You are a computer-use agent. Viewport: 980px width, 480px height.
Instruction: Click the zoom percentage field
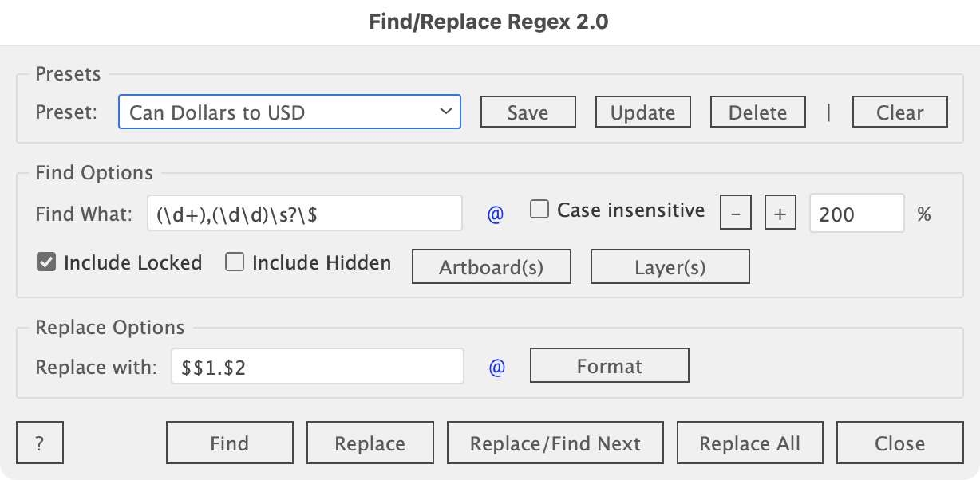[x=856, y=214]
